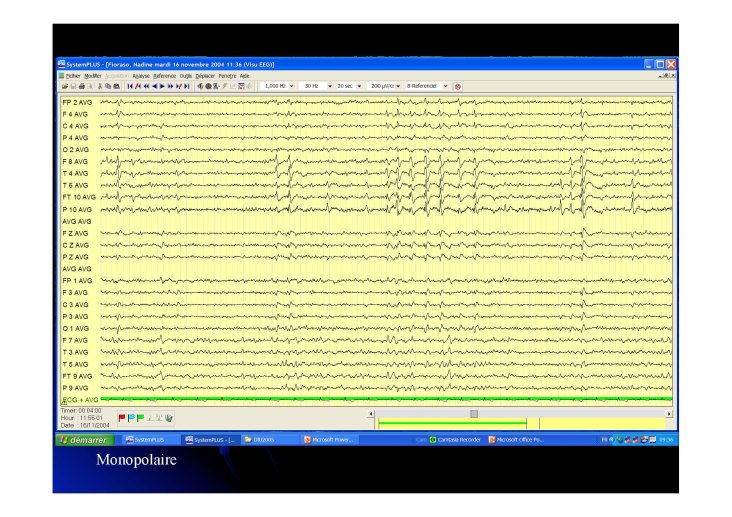Go to the next marked event
Image resolution: width=732 pixels, height=517 pixels.
[178, 86]
